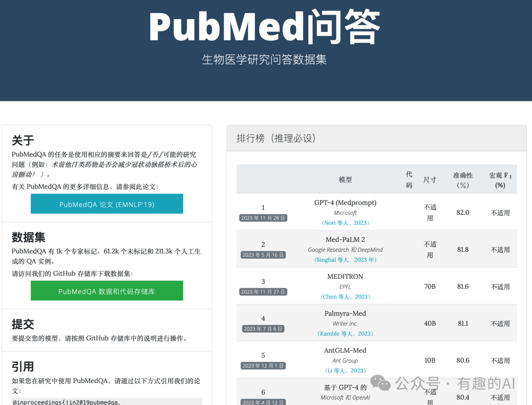This screenshot has height=405, width=532.
Task: Click the date badge 2023 年 4 月 12 日
Action: (x=263, y=402)
